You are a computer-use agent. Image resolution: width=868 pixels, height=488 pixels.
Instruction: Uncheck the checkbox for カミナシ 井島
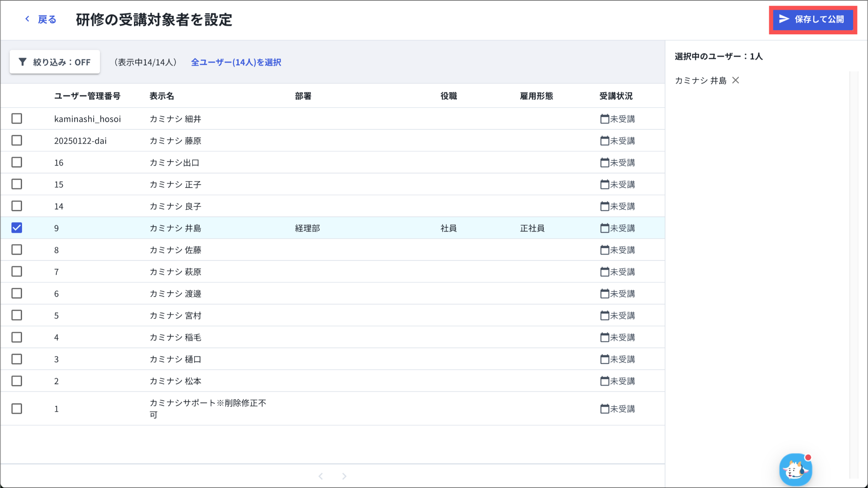tap(17, 228)
